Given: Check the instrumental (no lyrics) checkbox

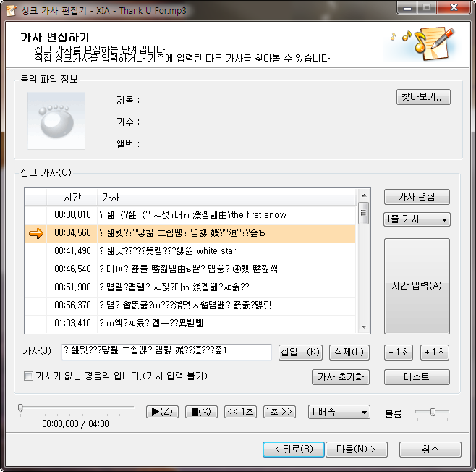Looking at the screenshot, I should (x=28, y=376).
